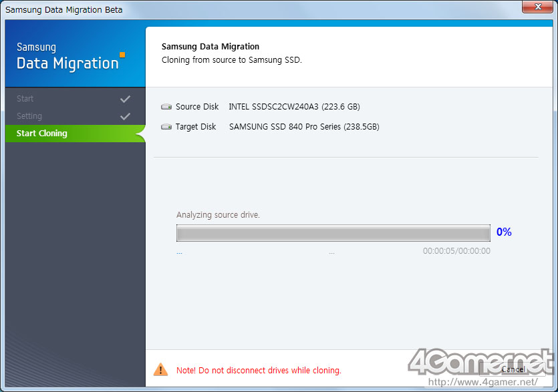Click the blue 0% progress value
This screenshot has height=392, width=558.
[x=504, y=232]
